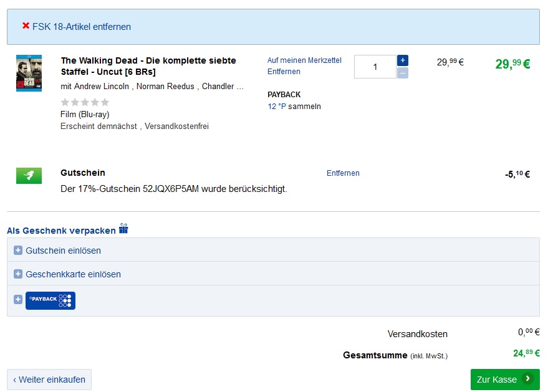The height and width of the screenshot is (392, 548).
Task: Decrease quantity with the minus button
Action: 403,73
